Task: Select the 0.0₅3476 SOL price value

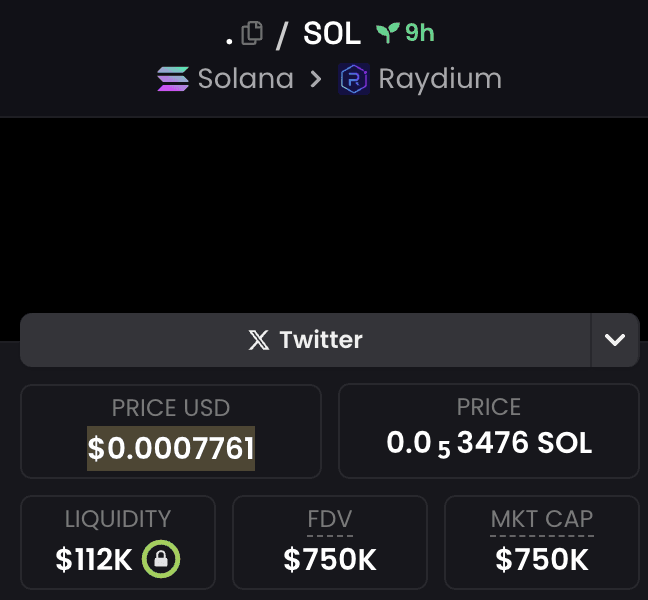Action: 489,443
